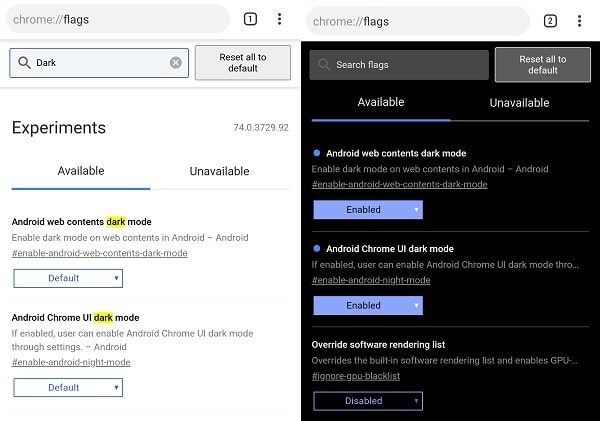Screen dimensions: 600x421
Task: Click search magnifier icon in light flags box
Action: click(x=24, y=62)
